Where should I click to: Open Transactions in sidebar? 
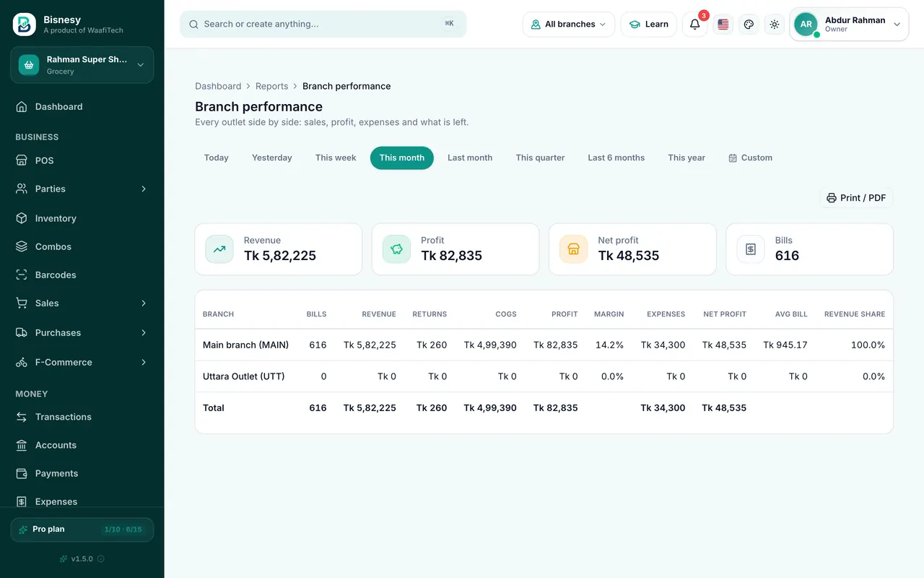coord(82,417)
